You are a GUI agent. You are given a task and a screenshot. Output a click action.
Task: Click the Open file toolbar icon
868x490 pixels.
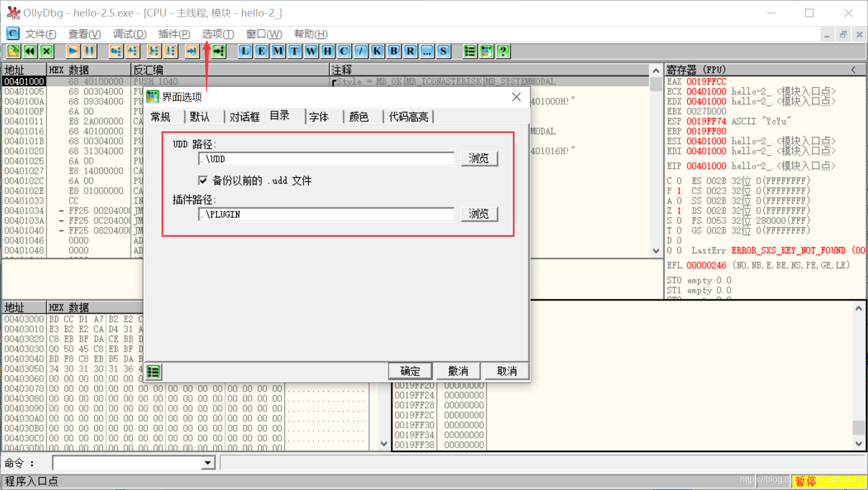[x=13, y=51]
